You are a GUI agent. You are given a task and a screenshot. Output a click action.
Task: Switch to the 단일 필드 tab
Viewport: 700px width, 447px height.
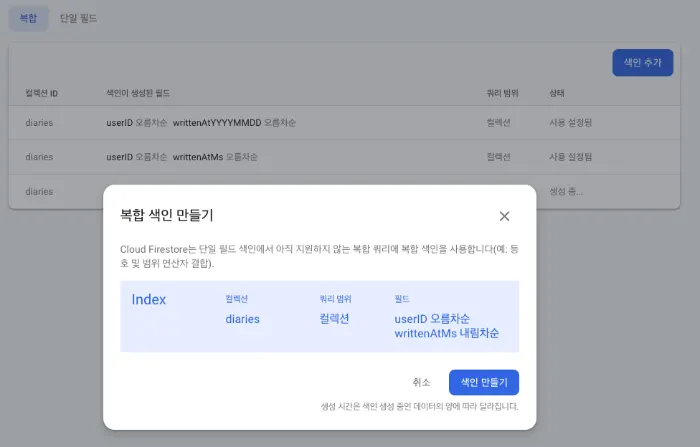coord(79,18)
